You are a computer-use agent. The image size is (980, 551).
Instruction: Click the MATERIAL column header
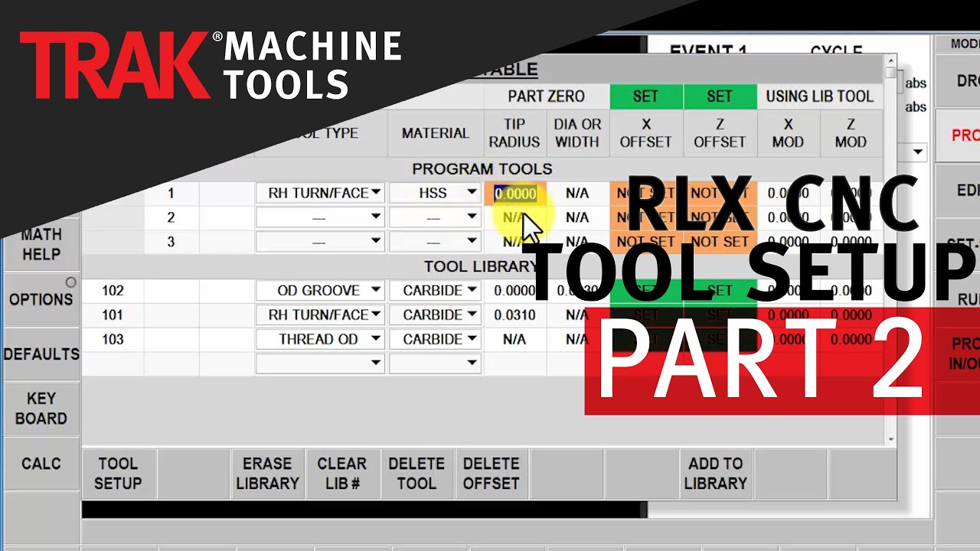tap(435, 133)
